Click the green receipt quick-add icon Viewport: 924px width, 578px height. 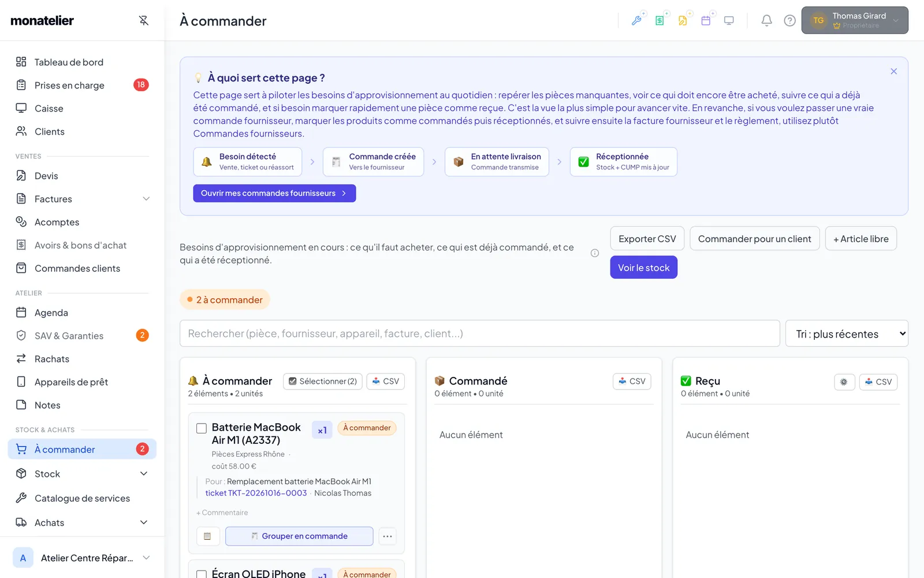[660, 20]
